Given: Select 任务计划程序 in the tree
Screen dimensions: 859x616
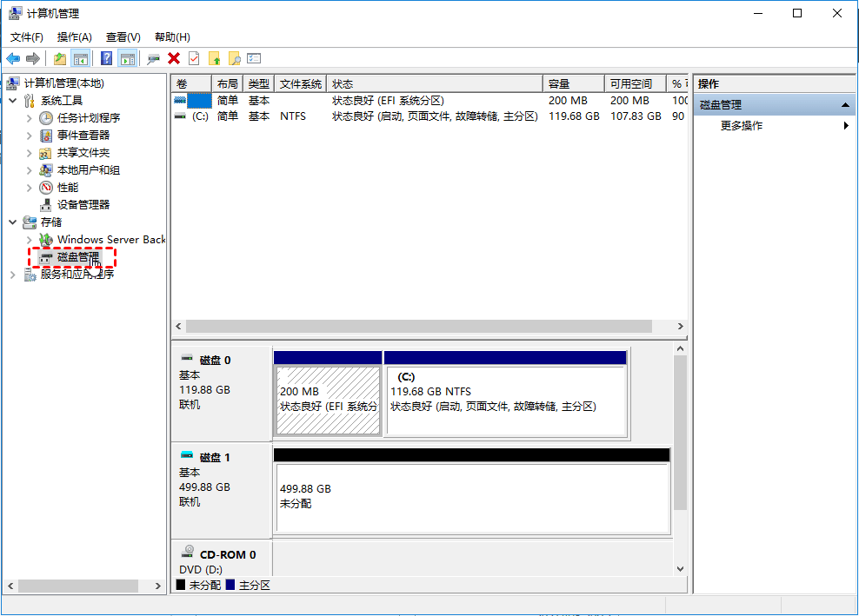Looking at the screenshot, I should [x=88, y=117].
